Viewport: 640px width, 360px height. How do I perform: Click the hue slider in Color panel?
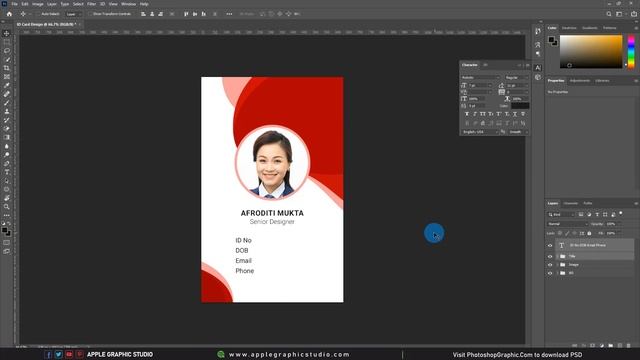point(631,51)
